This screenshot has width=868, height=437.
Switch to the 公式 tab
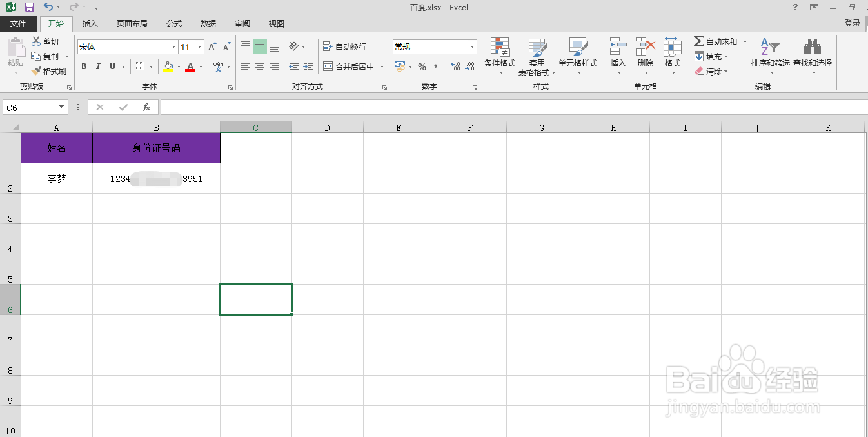pos(174,23)
